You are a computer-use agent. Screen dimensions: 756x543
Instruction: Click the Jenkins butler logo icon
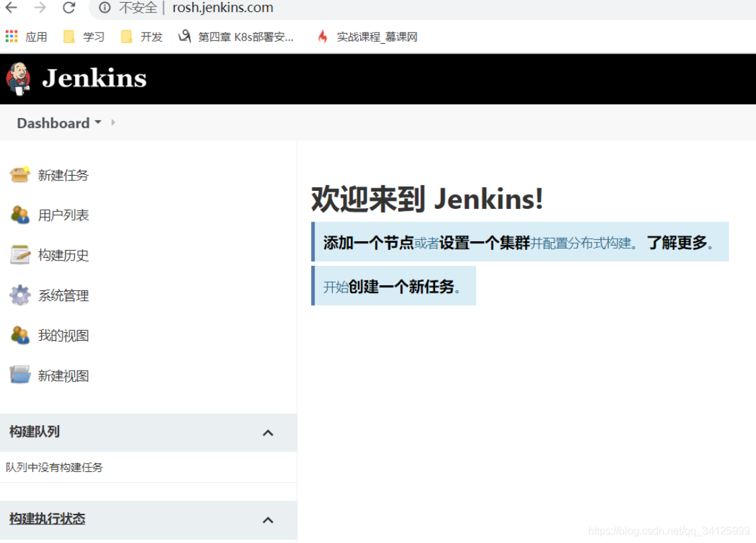[x=19, y=79]
